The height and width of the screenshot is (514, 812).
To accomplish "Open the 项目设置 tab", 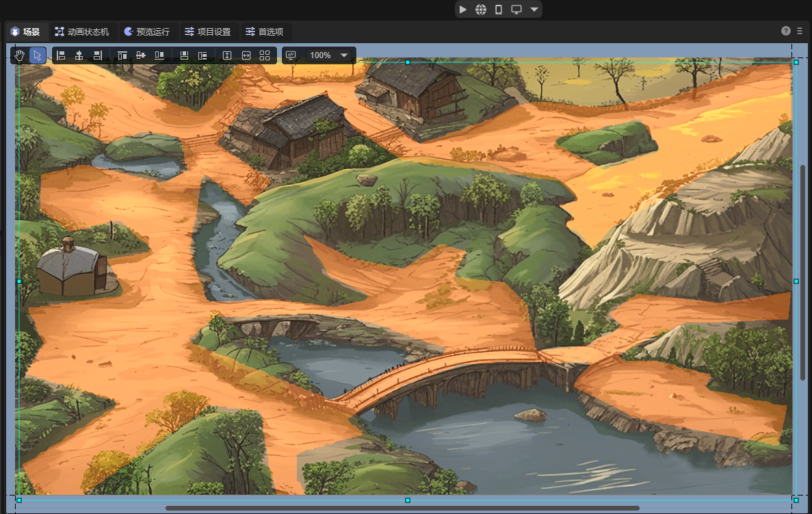I will tap(207, 31).
